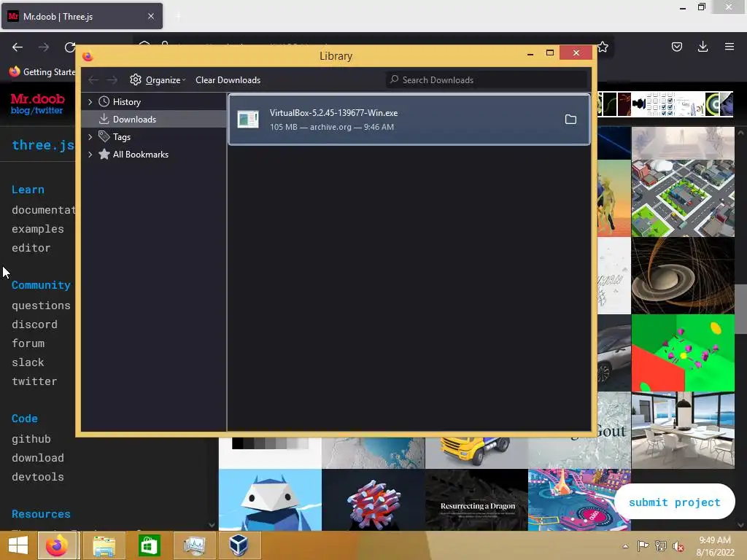Open the dining room interior thumbnail

coord(683,430)
